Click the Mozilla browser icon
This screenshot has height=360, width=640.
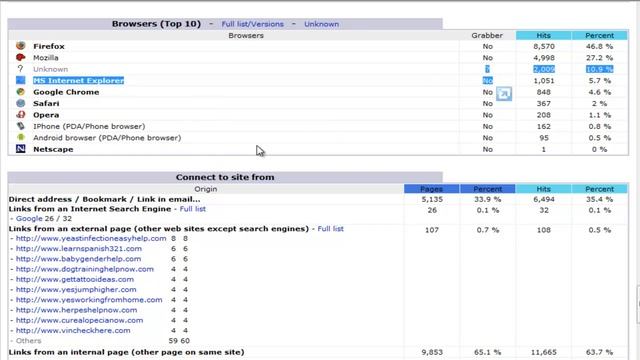pos(20,57)
